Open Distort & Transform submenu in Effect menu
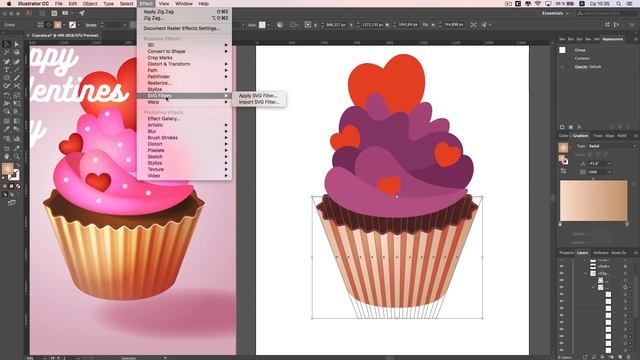 (x=184, y=64)
